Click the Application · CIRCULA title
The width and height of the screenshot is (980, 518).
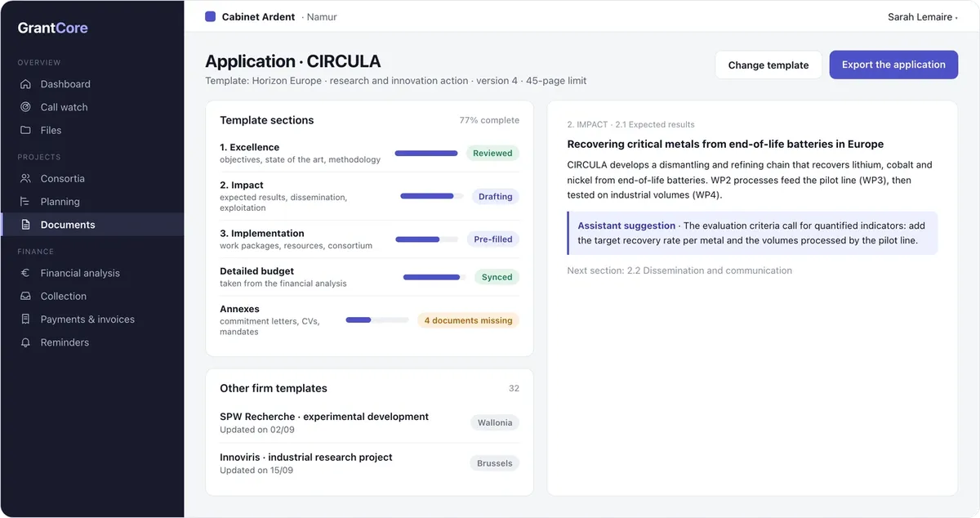293,61
